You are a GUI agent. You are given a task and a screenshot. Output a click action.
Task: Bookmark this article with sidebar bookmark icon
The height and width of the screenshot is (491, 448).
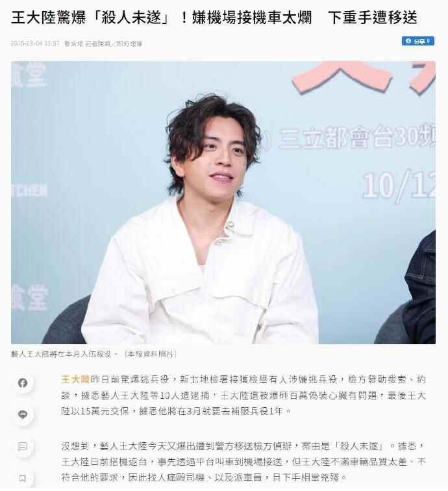point(23,478)
